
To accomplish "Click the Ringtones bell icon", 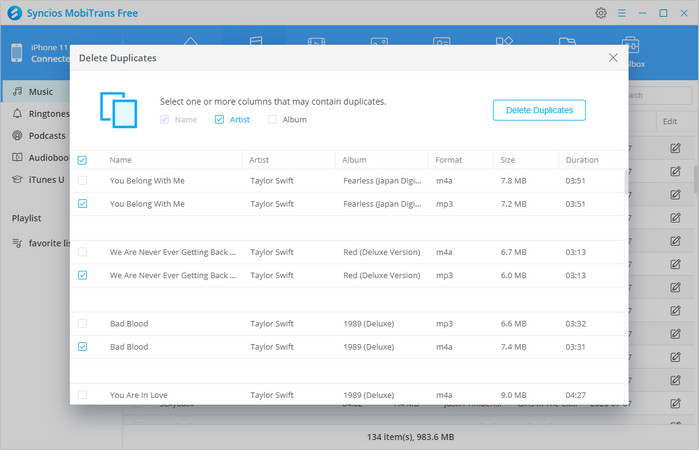I will (17, 113).
